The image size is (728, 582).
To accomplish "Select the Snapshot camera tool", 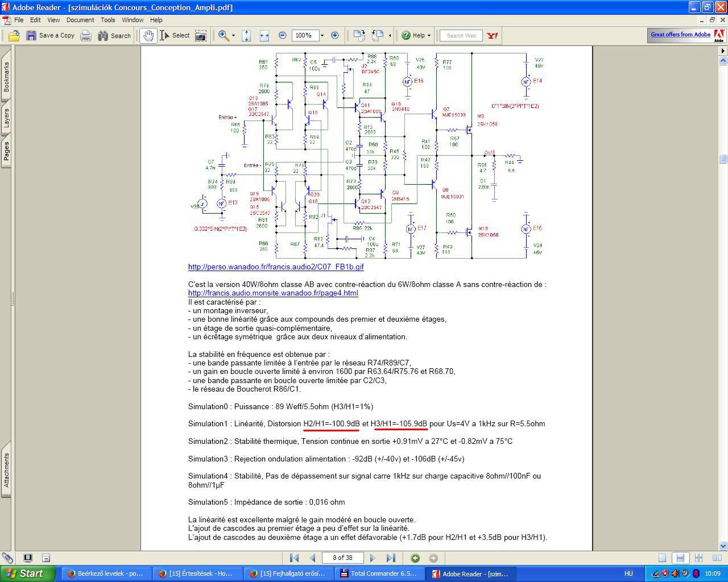I will click(201, 35).
